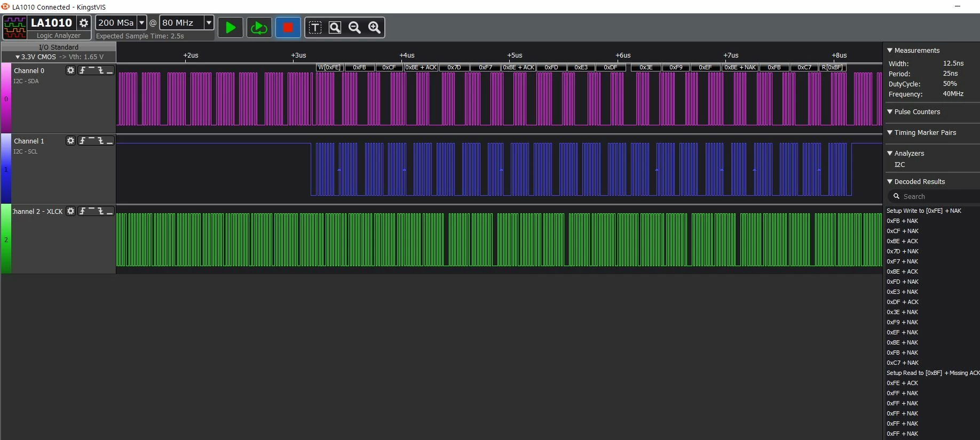
Task: Start single capture with green play button
Action: point(231,28)
